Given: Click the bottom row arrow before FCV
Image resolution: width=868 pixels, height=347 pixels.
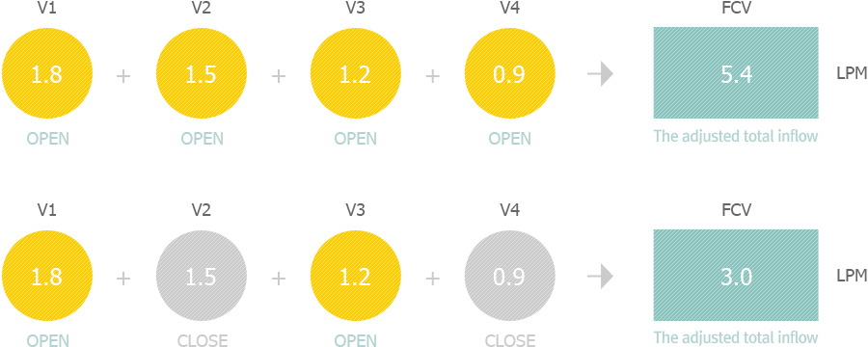Looking at the screenshot, I should coord(600,277).
